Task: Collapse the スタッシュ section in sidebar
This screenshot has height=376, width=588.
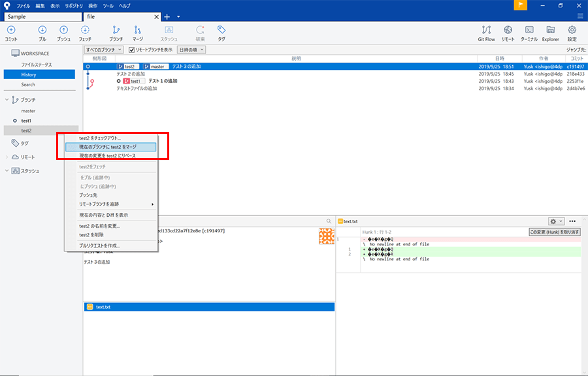Action: click(7, 171)
